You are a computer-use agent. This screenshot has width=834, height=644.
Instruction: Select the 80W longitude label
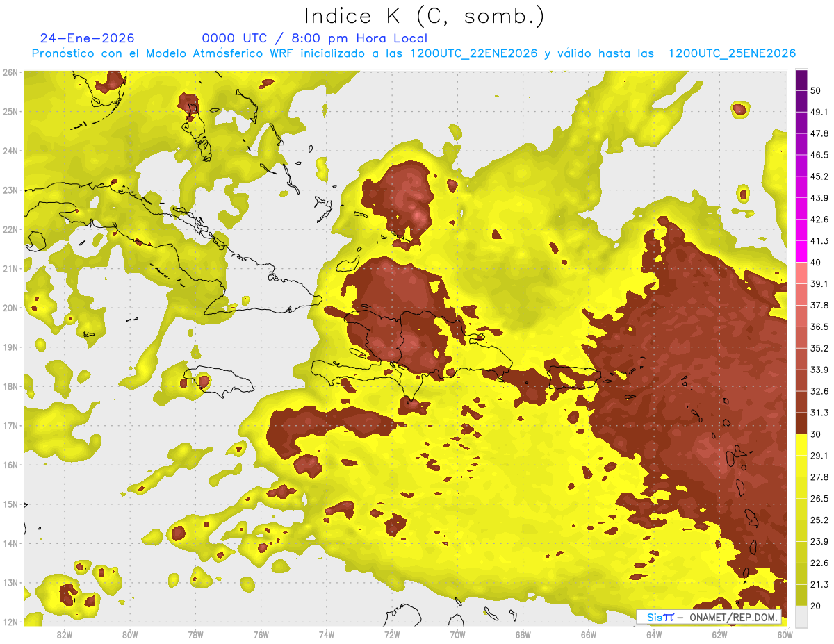tap(130, 635)
